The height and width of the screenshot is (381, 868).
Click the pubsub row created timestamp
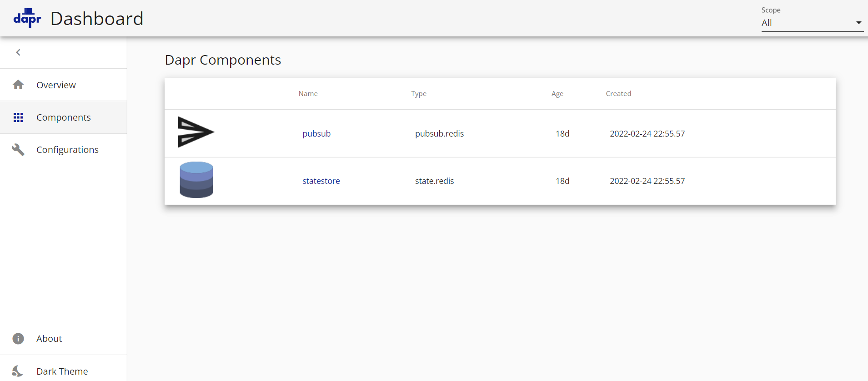click(647, 133)
